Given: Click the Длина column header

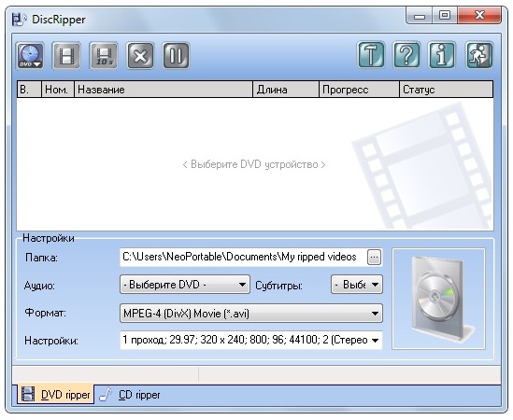Looking at the screenshot, I should click(286, 90).
